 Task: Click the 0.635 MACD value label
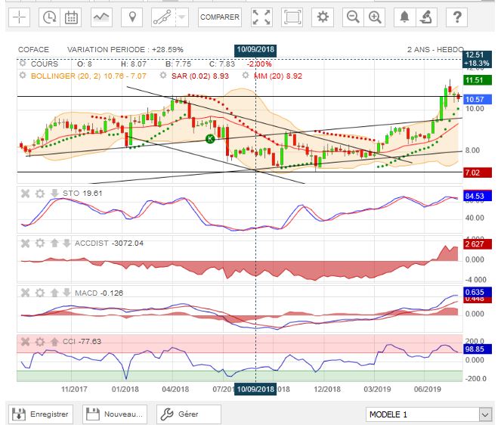tap(478, 292)
